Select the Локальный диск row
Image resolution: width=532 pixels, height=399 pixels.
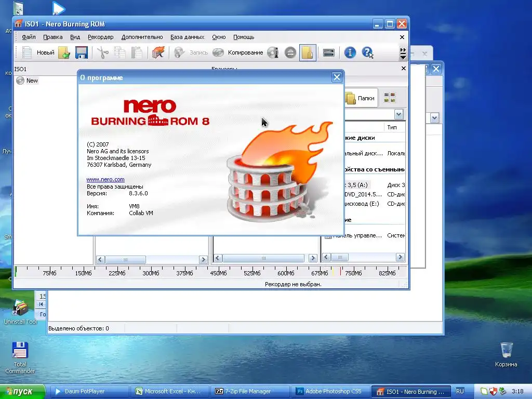click(374, 153)
